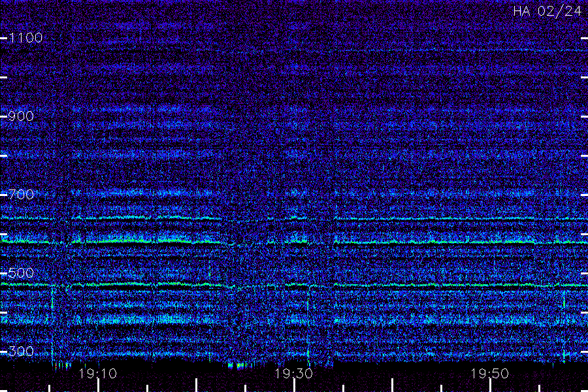Select the tick mark beneath 19:10
588x392 pixels.
pyautogui.click(x=98, y=385)
